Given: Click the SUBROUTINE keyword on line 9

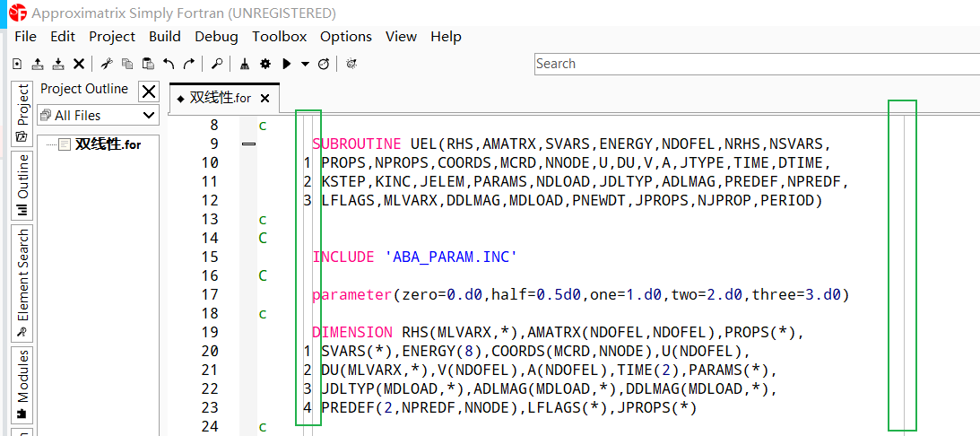Looking at the screenshot, I should (x=358, y=144).
